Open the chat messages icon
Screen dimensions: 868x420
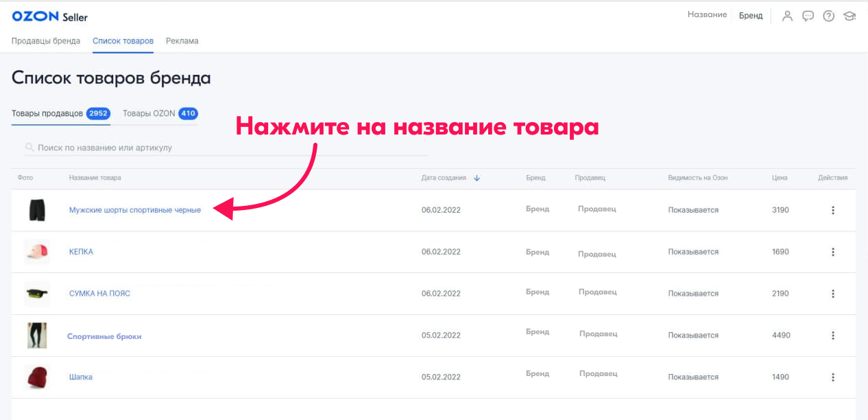(808, 16)
